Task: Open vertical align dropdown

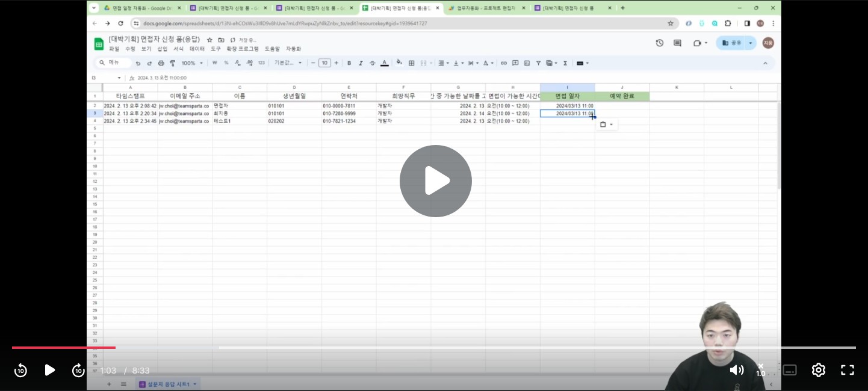Action: pyautogui.click(x=457, y=63)
